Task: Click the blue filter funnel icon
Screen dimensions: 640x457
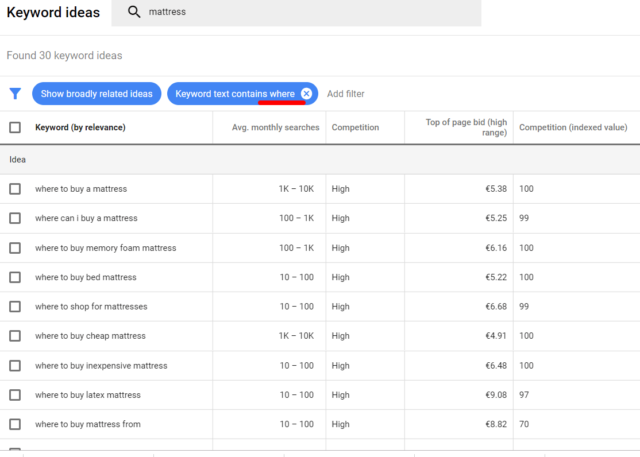Action: click(x=15, y=94)
